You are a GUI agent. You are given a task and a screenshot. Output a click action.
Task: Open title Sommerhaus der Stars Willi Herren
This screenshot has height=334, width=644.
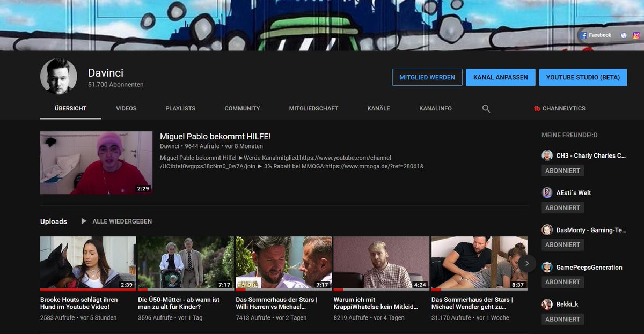coord(276,303)
